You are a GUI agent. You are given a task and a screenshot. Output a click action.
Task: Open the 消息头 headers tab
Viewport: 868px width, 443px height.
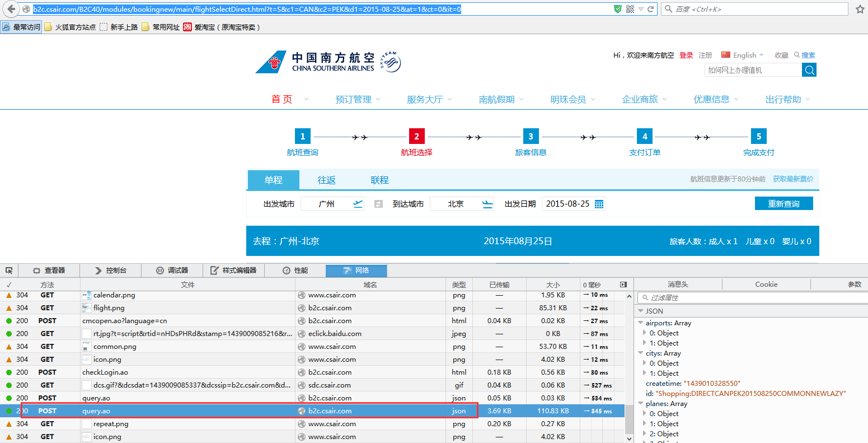coord(678,284)
